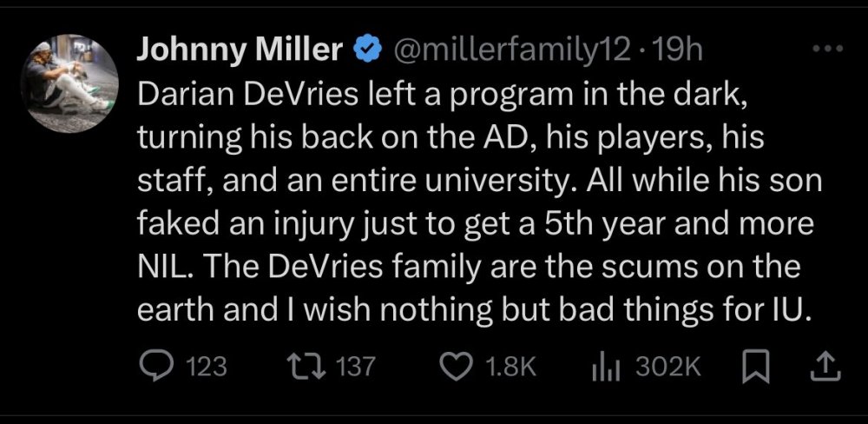Click the 137 reposts count
This screenshot has height=424, width=868.
[x=354, y=368]
